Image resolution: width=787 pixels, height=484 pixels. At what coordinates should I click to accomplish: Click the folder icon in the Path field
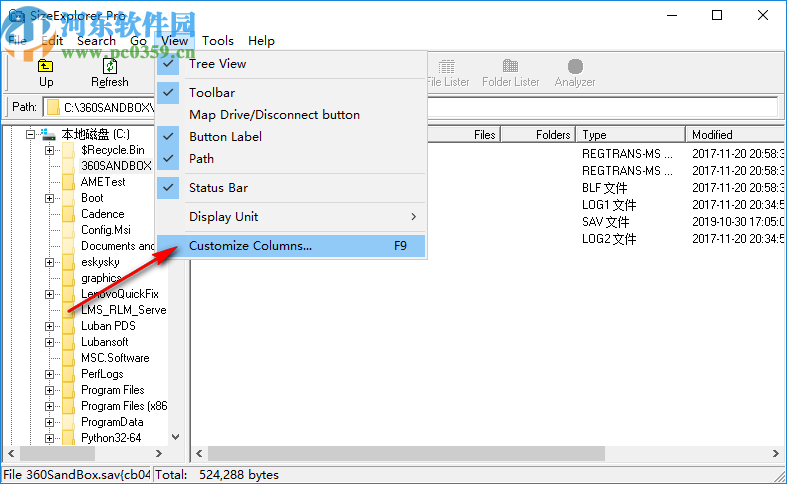coord(53,107)
